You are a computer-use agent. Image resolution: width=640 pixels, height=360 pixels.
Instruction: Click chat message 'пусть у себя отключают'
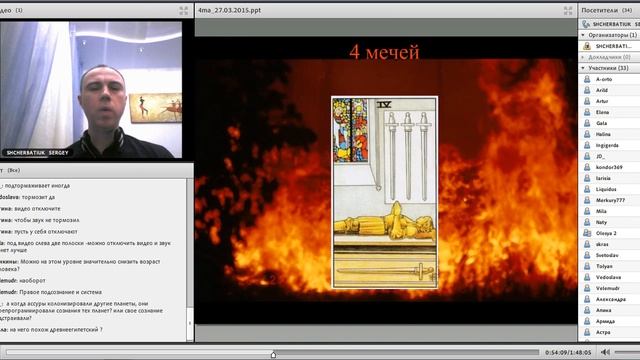tap(46, 231)
